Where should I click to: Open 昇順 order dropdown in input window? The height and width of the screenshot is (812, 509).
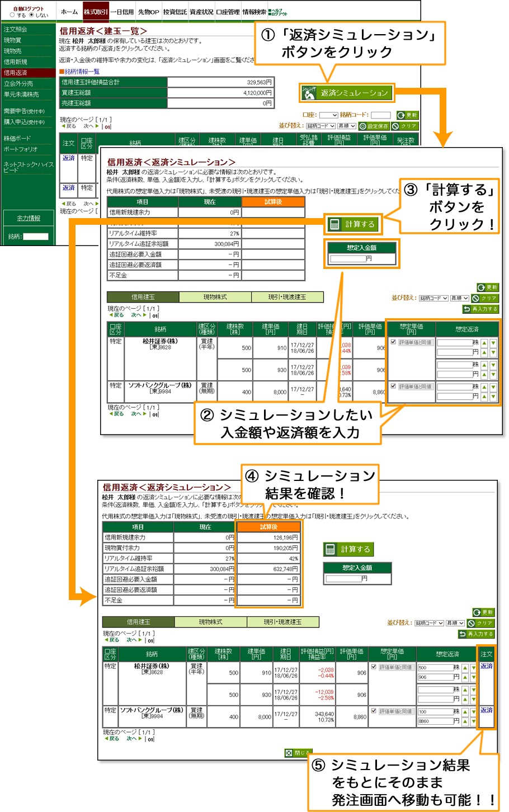[x=459, y=298]
